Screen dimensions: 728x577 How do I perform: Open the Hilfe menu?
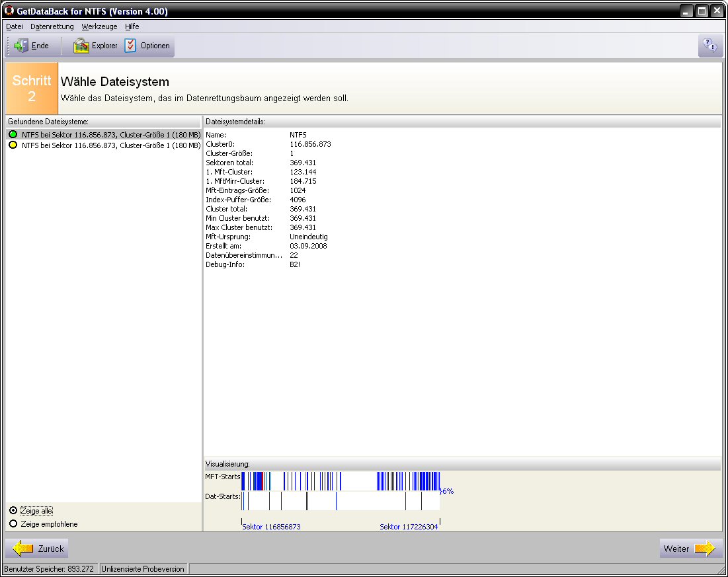(x=132, y=26)
